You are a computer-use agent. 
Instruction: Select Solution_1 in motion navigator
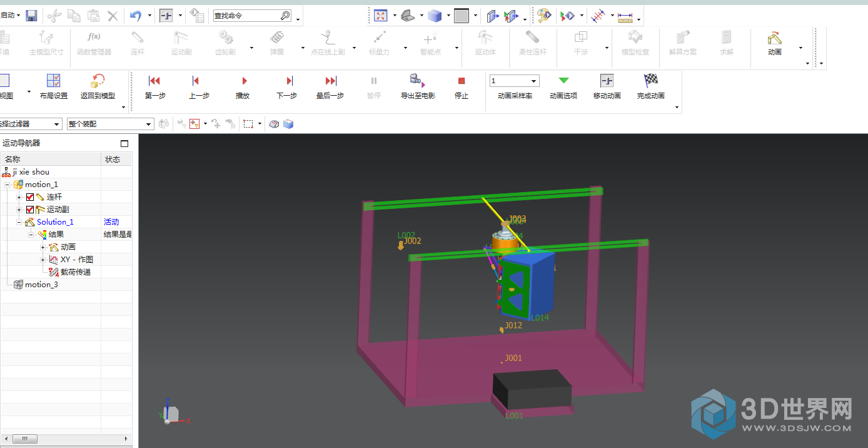[x=55, y=222]
